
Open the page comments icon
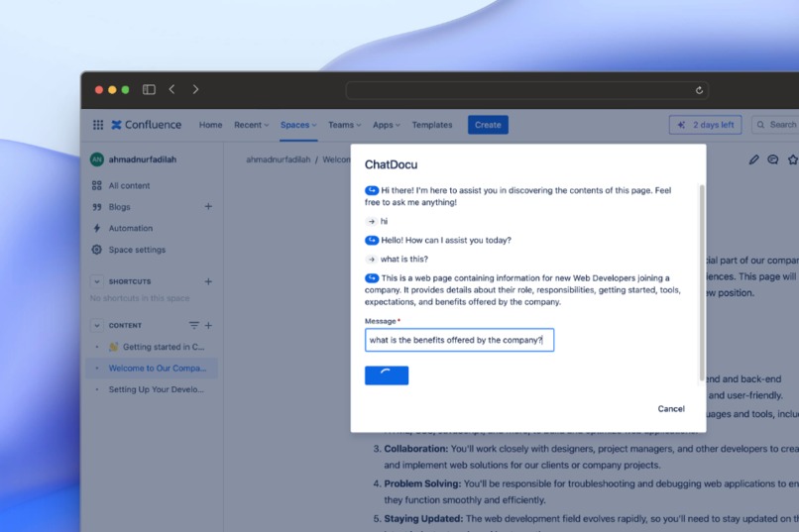pos(773,160)
